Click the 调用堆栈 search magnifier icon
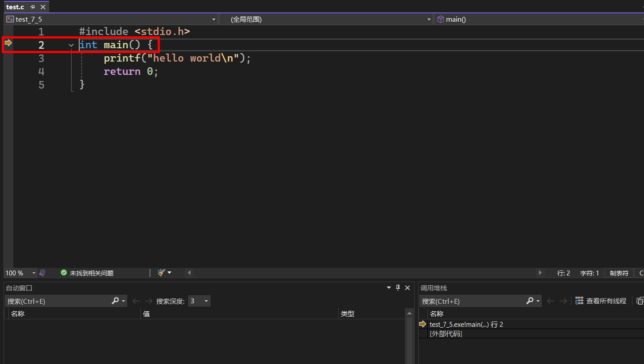This screenshot has height=364, width=644. (x=530, y=301)
